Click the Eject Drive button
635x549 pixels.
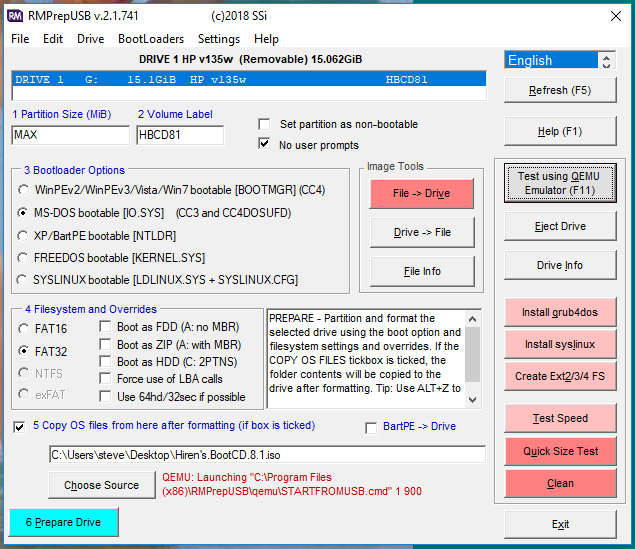click(560, 226)
